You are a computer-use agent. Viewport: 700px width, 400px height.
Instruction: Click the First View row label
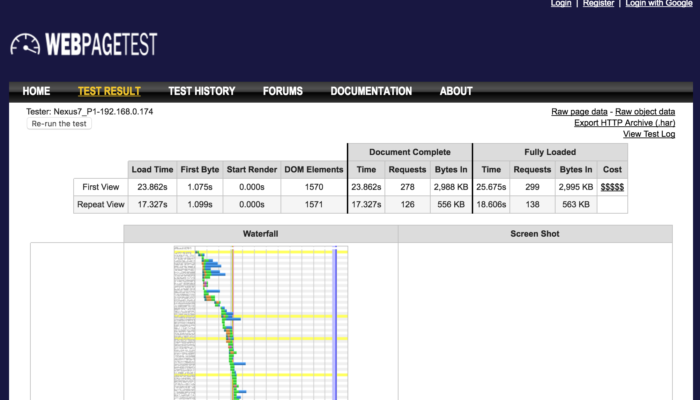click(x=100, y=187)
